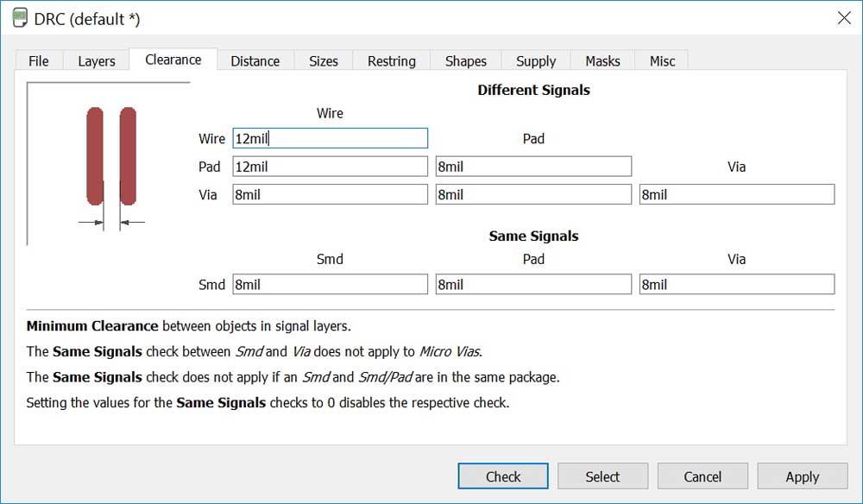This screenshot has width=863, height=504.
Task: Edit the Smd-to-Smd same signals field
Action: 331,285
